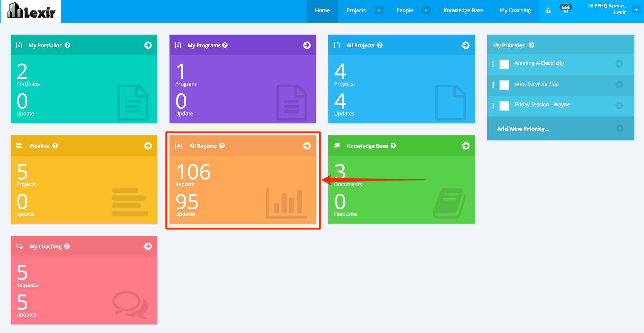
Task: Remove Anet Services Plan priority
Action: tap(619, 85)
